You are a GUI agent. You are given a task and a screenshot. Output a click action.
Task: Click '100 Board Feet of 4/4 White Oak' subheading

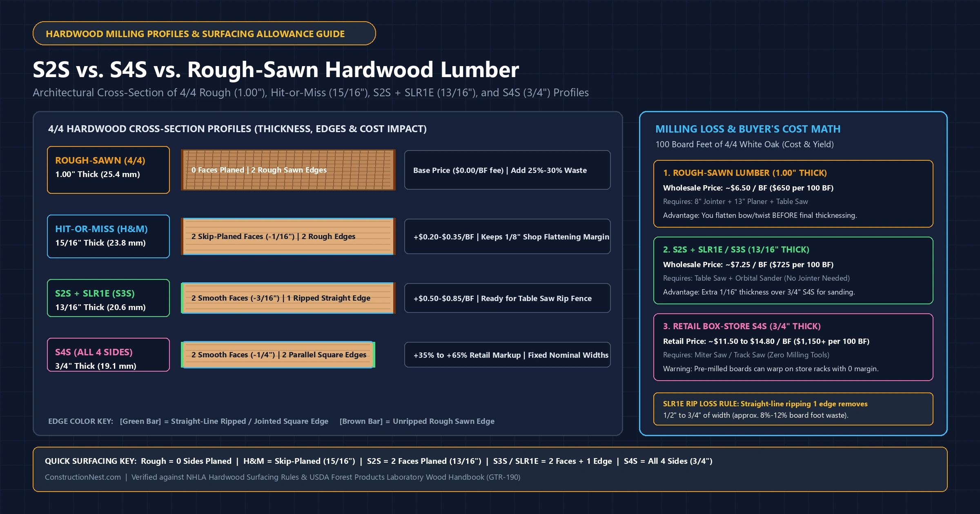pyautogui.click(x=744, y=144)
